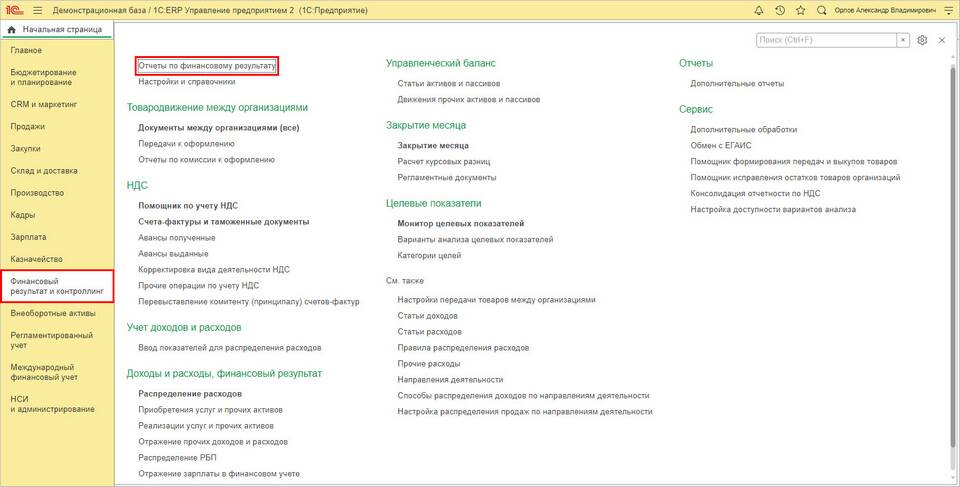The width and height of the screenshot is (960, 487).
Task: Open Помощник по учету НДС
Action: pos(188,206)
